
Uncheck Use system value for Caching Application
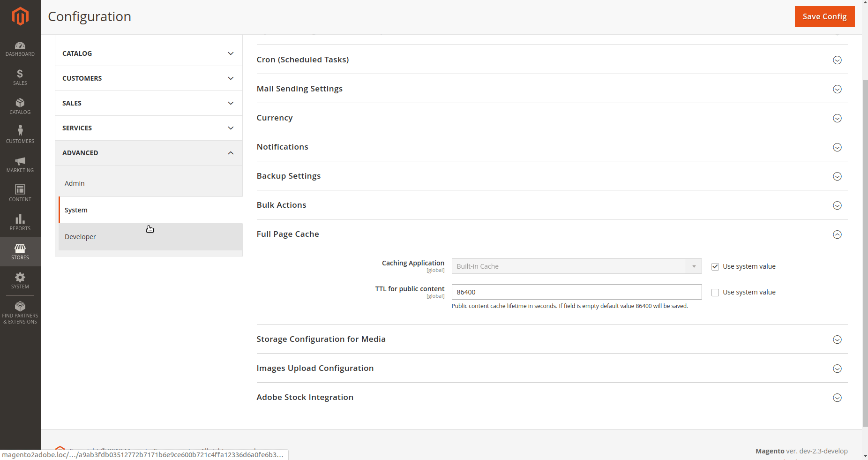coord(715,266)
